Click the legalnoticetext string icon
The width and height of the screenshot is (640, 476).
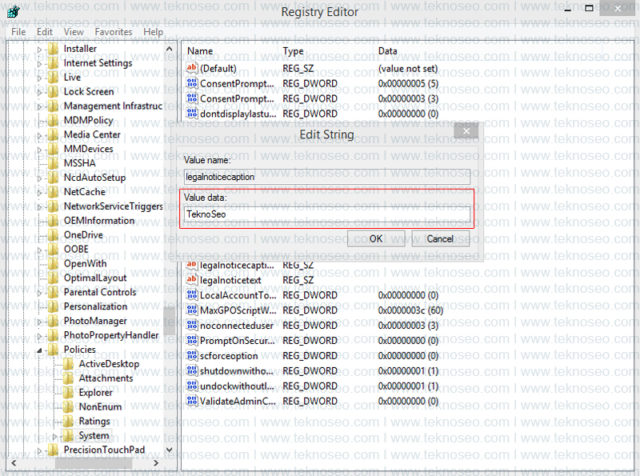192,280
